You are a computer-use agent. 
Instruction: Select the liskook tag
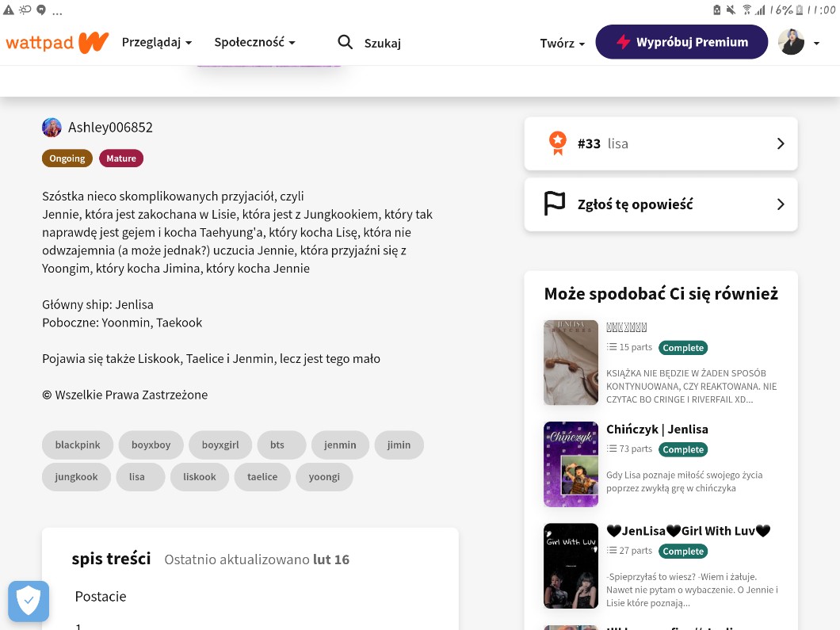pos(199,477)
